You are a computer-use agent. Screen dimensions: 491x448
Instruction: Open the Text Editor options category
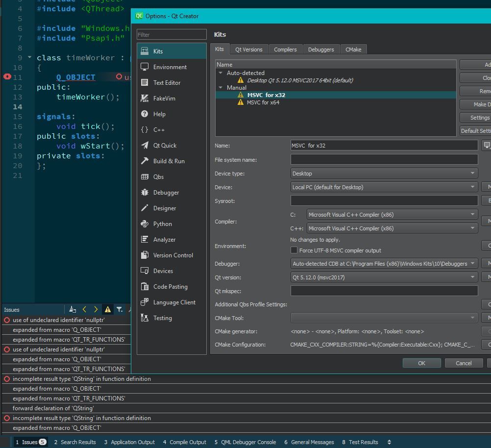point(172,82)
